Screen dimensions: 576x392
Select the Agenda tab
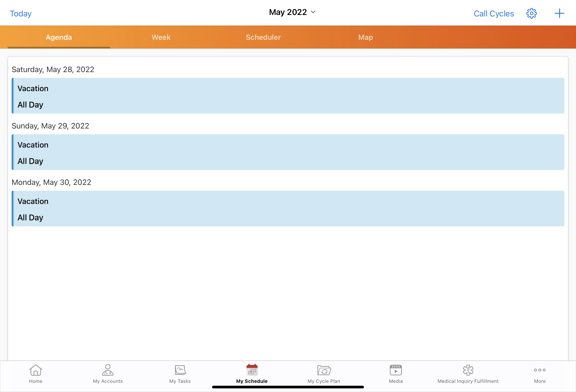coord(59,37)
